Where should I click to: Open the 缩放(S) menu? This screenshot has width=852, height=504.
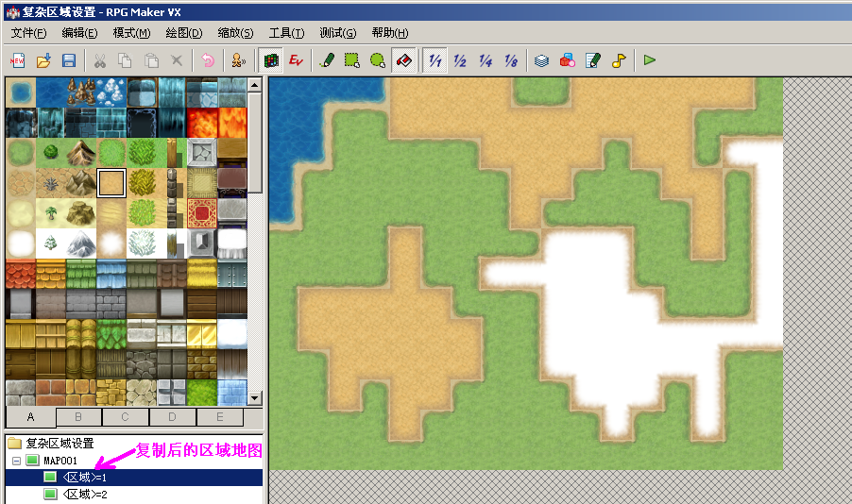pyautogui.click(x=235, y=33)
